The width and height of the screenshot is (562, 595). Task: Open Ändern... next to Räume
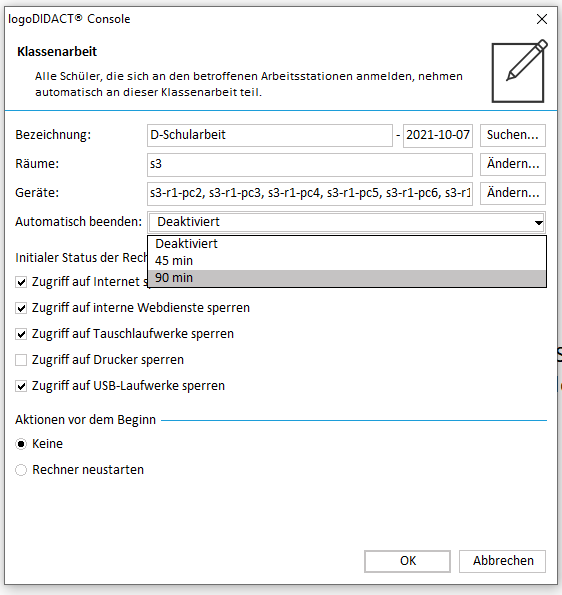(x=513, y=164)
